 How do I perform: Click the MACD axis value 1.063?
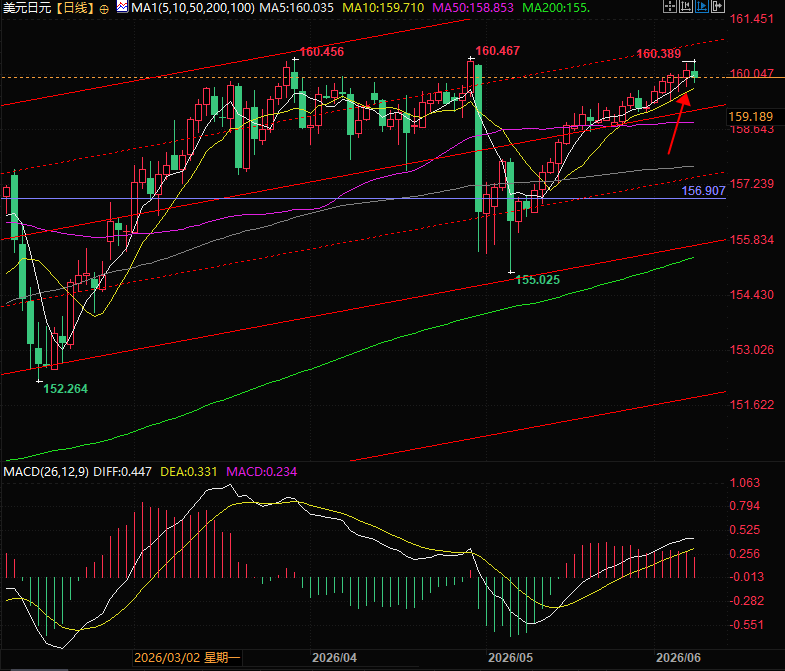coord(744,483)
